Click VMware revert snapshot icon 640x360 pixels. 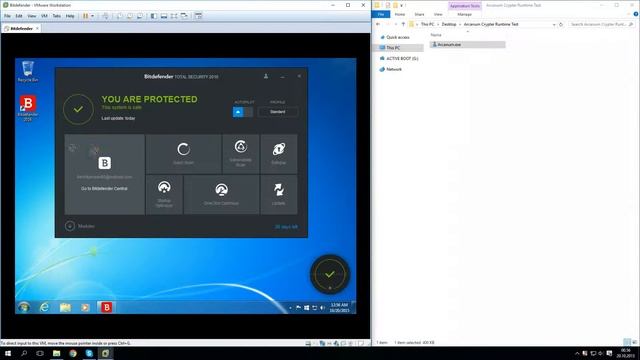click(x=129, y=16)
